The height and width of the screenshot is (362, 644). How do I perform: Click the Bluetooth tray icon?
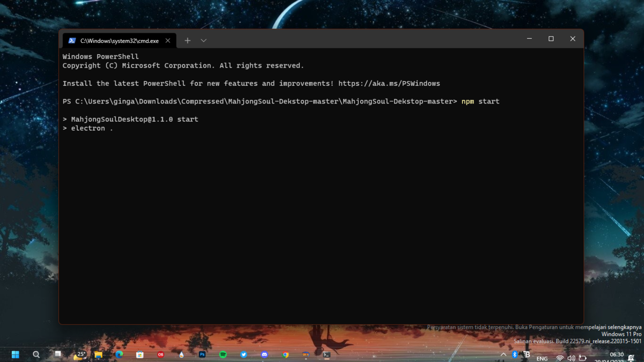(515, 354)
